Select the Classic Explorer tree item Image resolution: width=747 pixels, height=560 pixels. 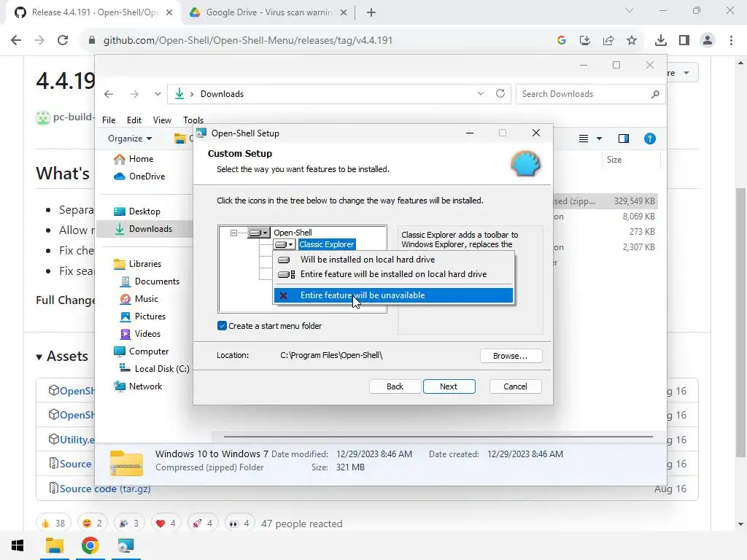click(x=326, y=244)
